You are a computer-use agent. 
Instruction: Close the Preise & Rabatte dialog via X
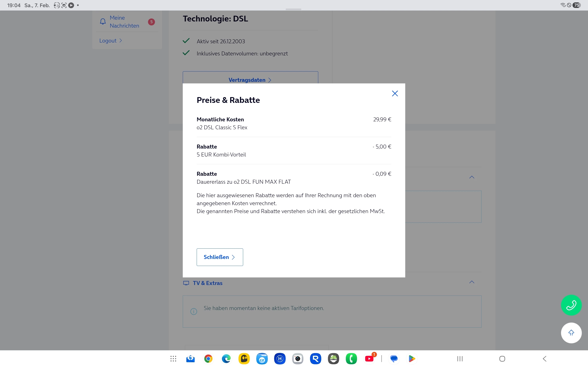pyautogui.click(x=395, y=94)
